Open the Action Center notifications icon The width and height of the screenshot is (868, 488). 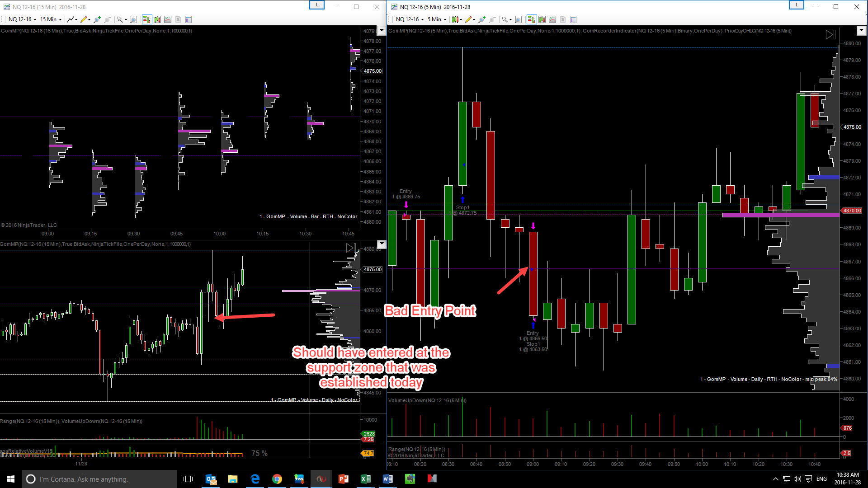[808, 479]
